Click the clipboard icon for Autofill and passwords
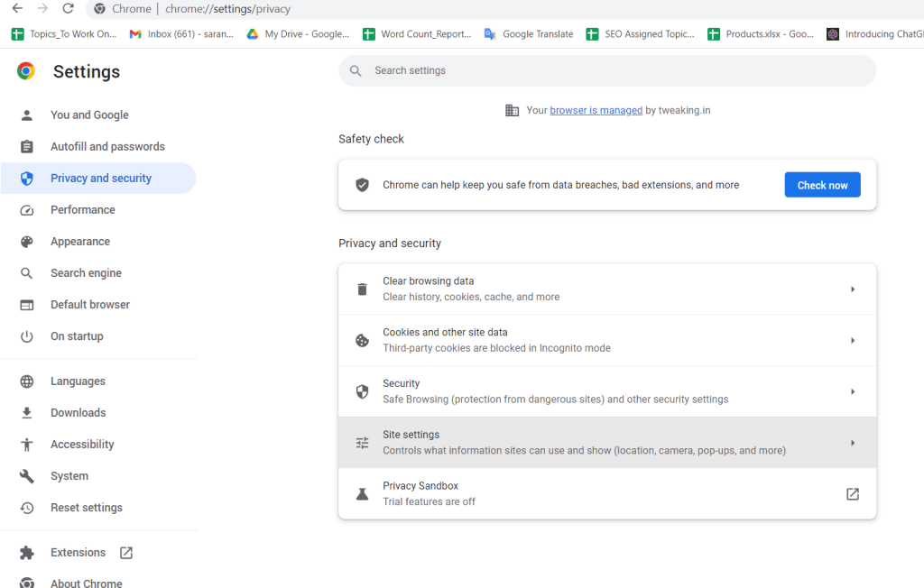The height and width of the screenshot is (588, 924). (26, 147)
